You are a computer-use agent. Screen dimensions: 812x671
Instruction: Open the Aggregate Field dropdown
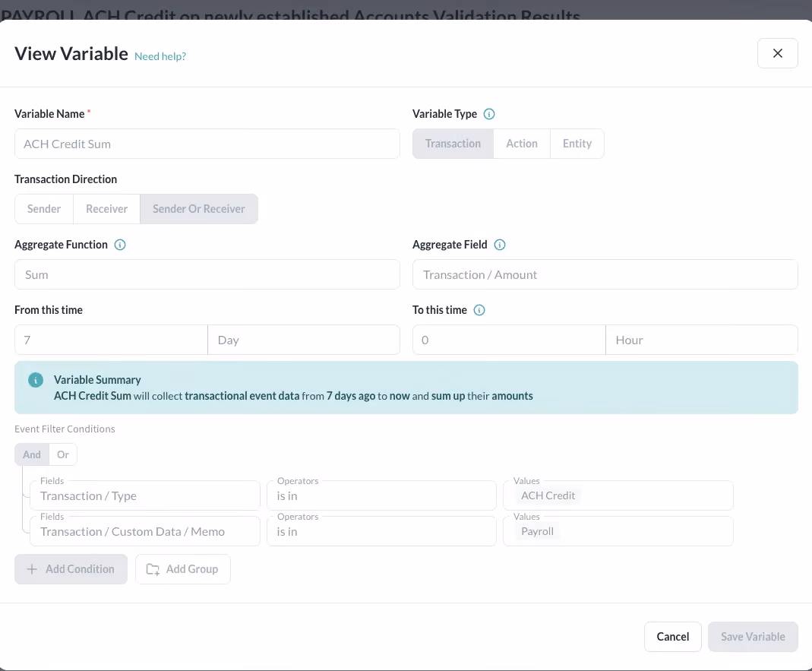(605, 274)
